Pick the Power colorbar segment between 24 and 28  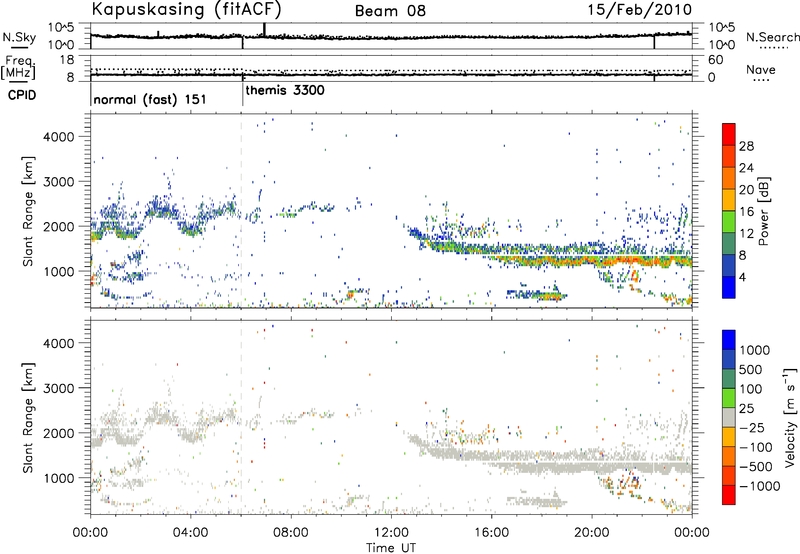point(729,156)
